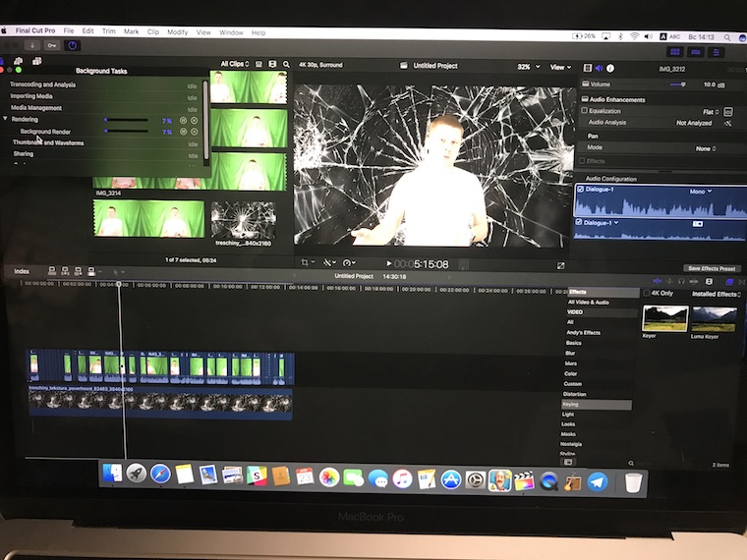Open the equalizer editor icon next to Flat

point(728,112)
